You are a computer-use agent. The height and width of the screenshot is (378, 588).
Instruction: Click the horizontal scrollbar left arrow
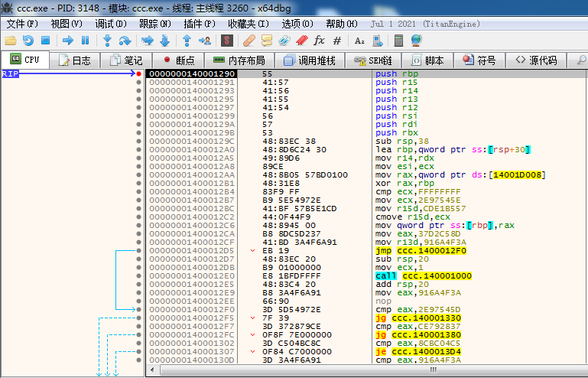click(x=152, y=370)
